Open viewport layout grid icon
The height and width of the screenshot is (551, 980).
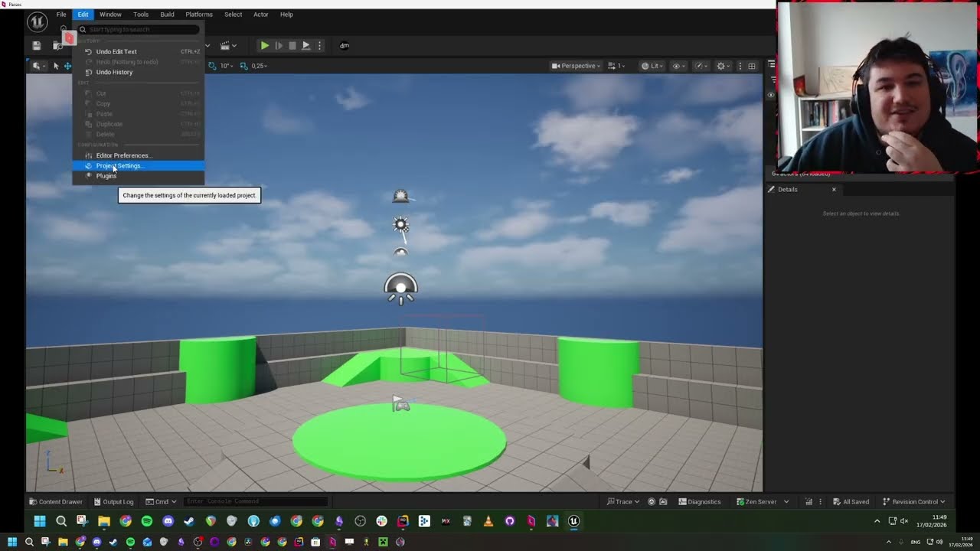point(752,66)
